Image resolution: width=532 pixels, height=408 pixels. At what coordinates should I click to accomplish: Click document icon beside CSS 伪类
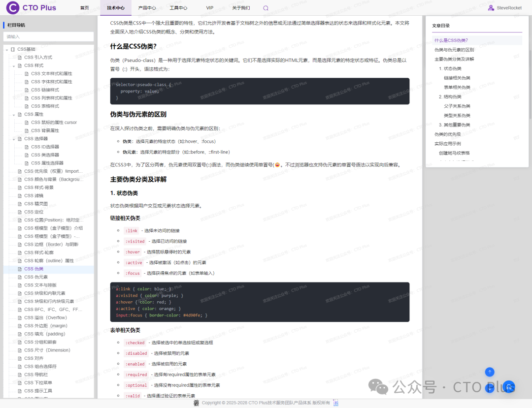20,269
